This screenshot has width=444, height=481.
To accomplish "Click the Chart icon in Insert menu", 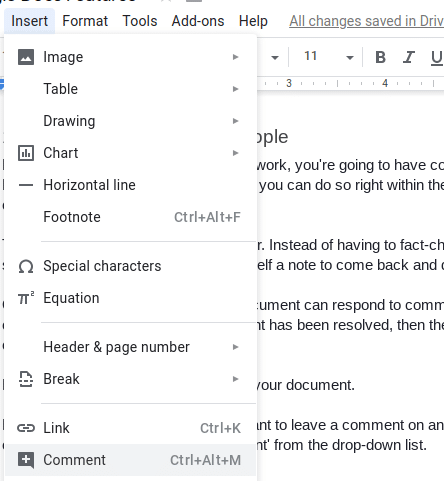I will (26, 153).
